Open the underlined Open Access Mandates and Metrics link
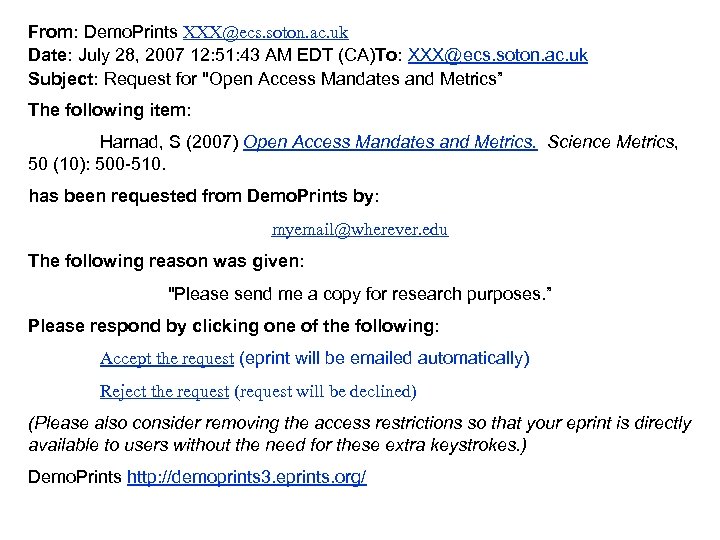This screenshot has height=540, width=720. coord(391,143)
